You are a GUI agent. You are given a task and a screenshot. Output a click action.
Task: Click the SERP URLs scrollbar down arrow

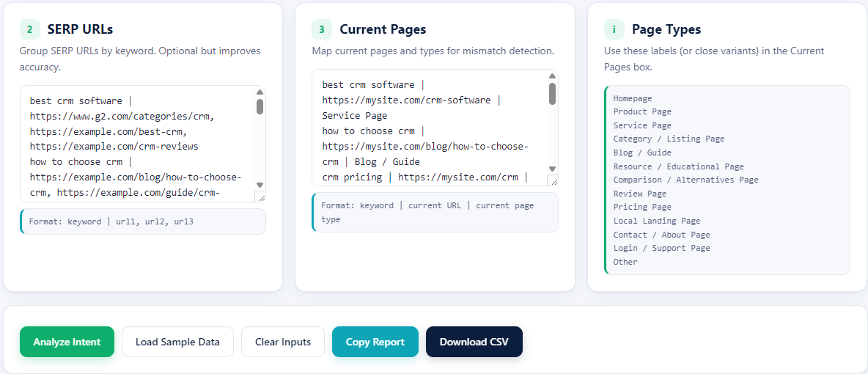(x=260, y=185)
